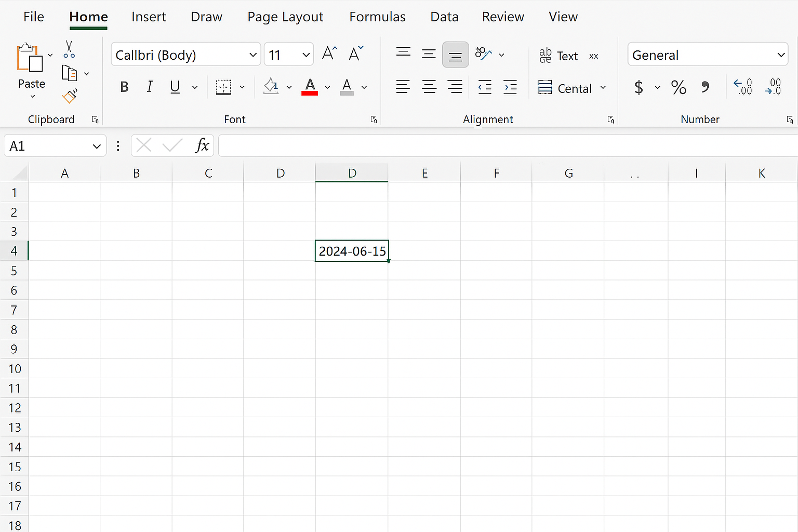
Task: Confirm entry with the checkmark in formula bar
Action: click(x=172, y=145)
